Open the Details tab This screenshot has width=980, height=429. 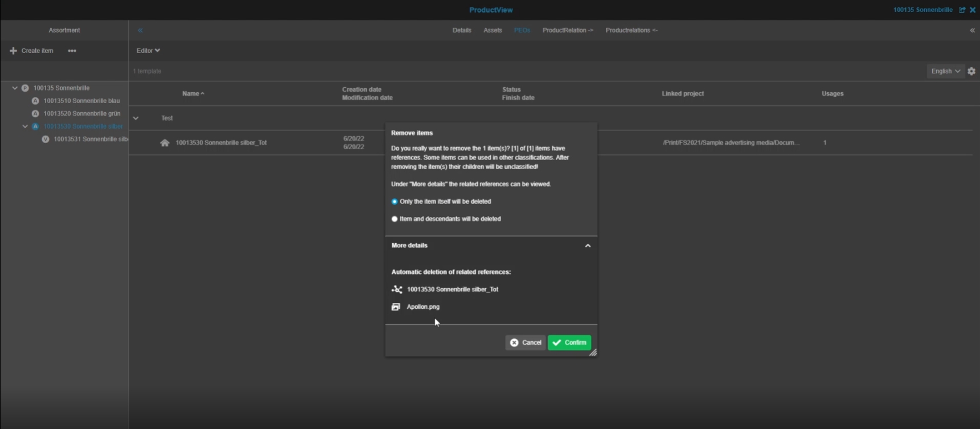coord(462,30)
